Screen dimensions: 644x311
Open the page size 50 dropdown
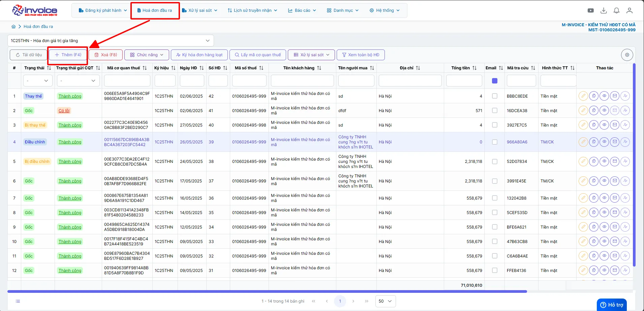386,301
